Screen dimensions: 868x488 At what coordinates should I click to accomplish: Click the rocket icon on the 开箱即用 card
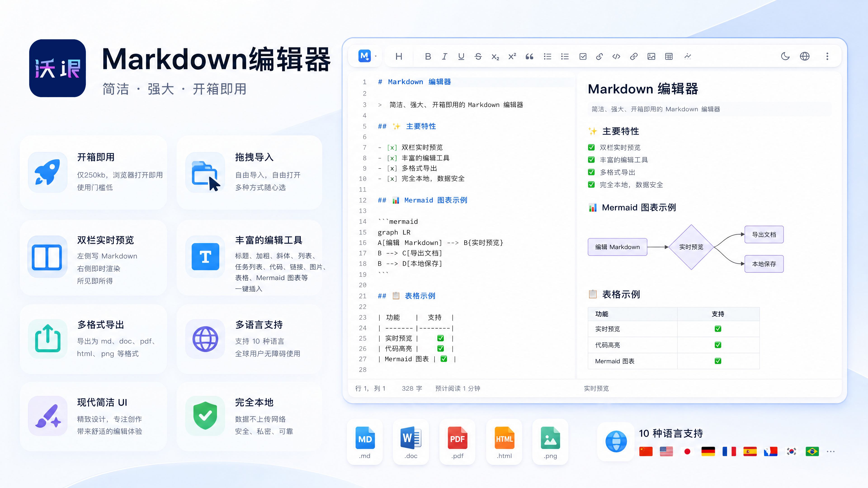point(47,172)
